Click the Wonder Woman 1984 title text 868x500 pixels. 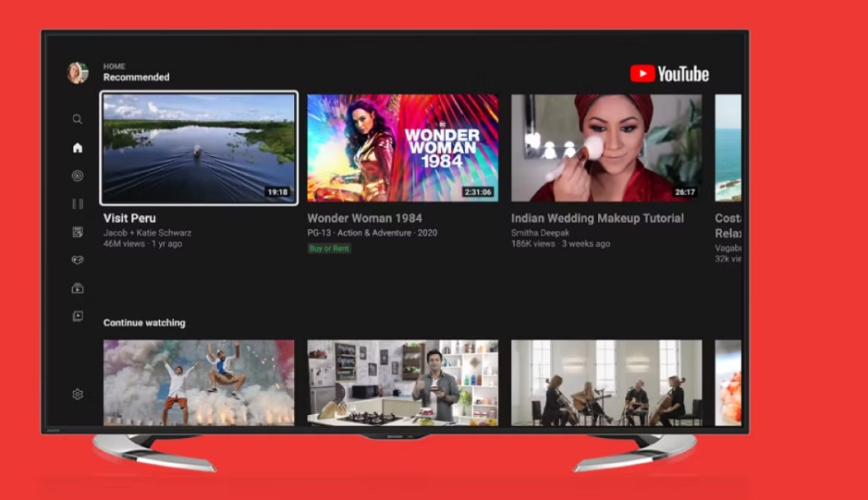[364, 219]
